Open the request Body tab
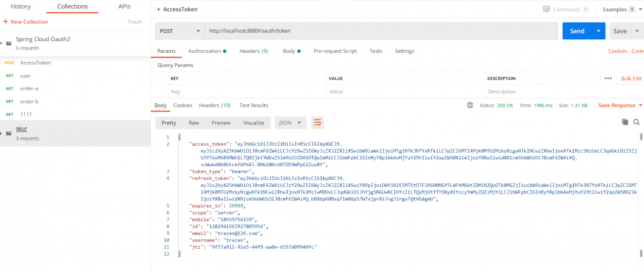The height and width of the screenshot is (272, 644). [x=291, y=52]
